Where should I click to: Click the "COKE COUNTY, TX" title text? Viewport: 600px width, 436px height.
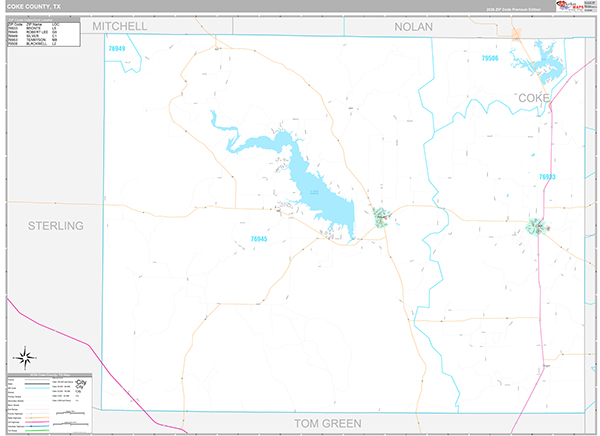[34, 7]
